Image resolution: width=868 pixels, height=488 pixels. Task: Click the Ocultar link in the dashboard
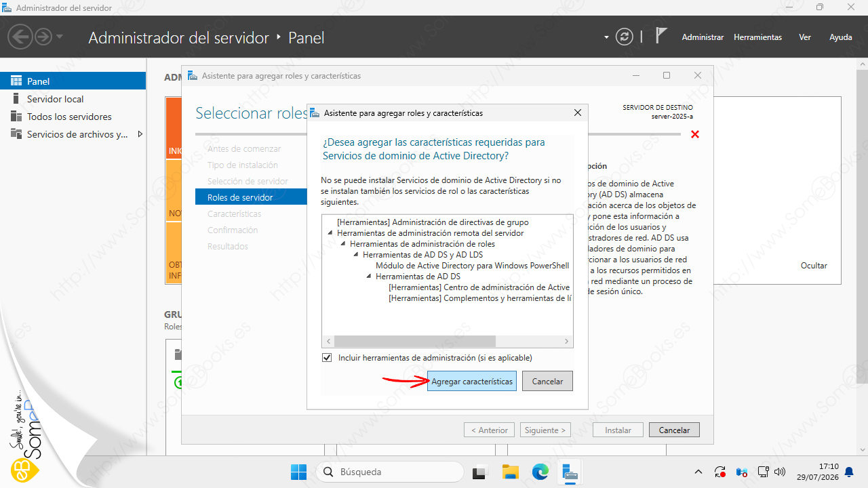point(814,266)
